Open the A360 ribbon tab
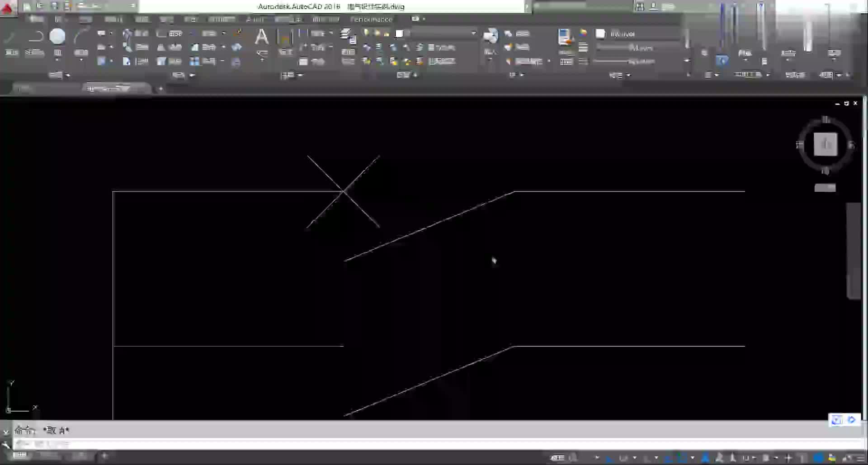Image resolution: width=868 pixels, height=465 pixels. click(x=255, y=19)
